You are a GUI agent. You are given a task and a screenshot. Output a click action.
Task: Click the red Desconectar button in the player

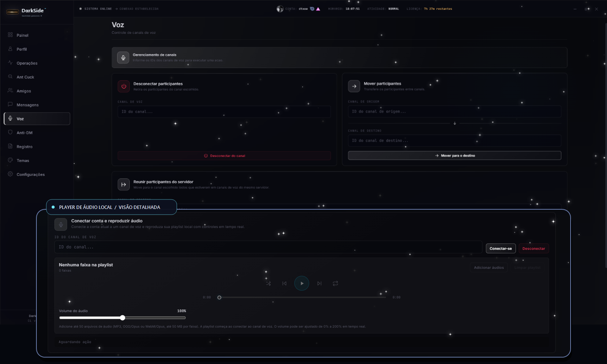click(534, 248)
